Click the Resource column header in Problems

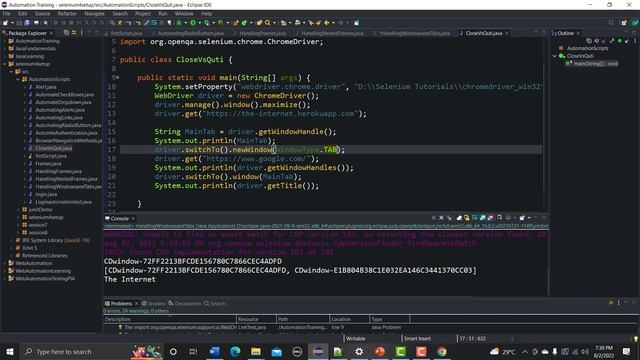256,319
